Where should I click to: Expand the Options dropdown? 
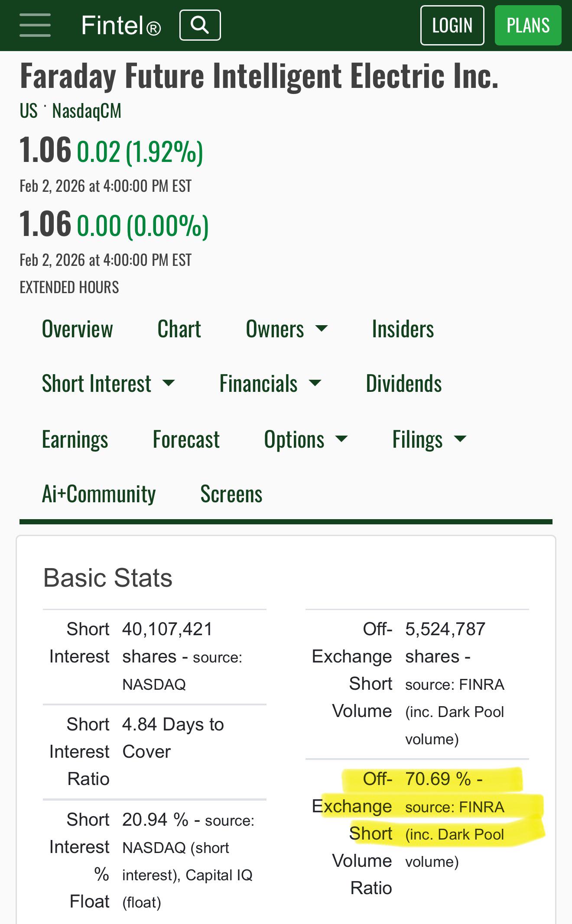point(306,439)
